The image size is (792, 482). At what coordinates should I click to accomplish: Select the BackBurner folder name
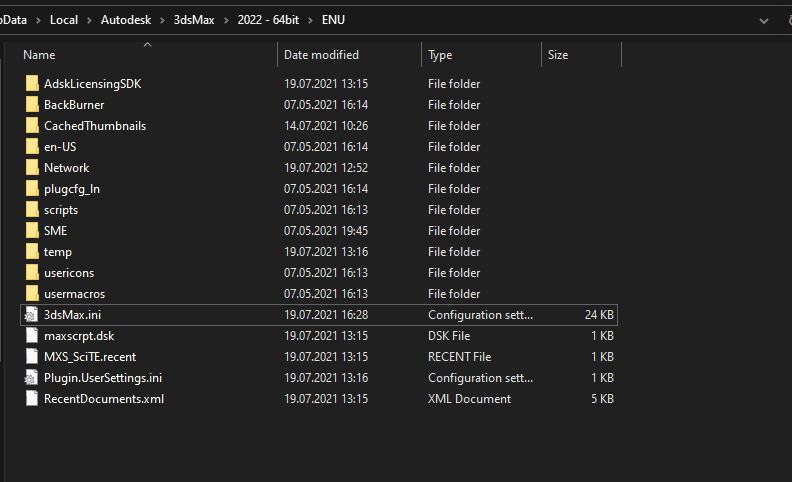(74, 105)
